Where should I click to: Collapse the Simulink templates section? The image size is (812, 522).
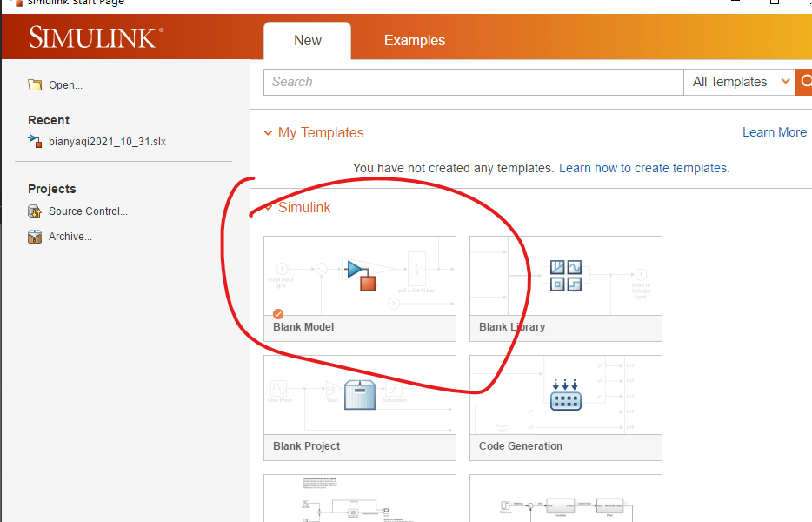point(268,207)
